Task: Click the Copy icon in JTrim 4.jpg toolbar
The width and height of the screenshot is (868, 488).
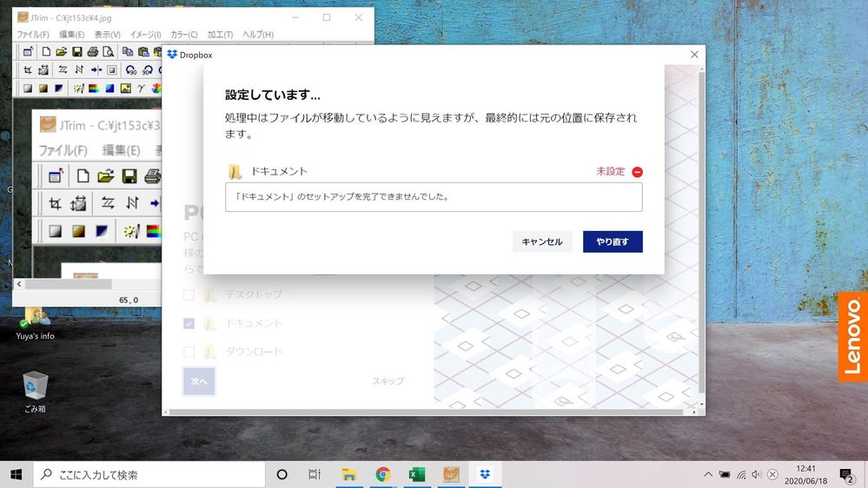Action: coord(128,52)
